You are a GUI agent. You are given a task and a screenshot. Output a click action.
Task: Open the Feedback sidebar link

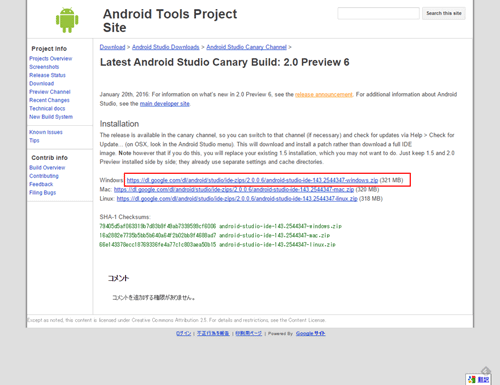41,184
